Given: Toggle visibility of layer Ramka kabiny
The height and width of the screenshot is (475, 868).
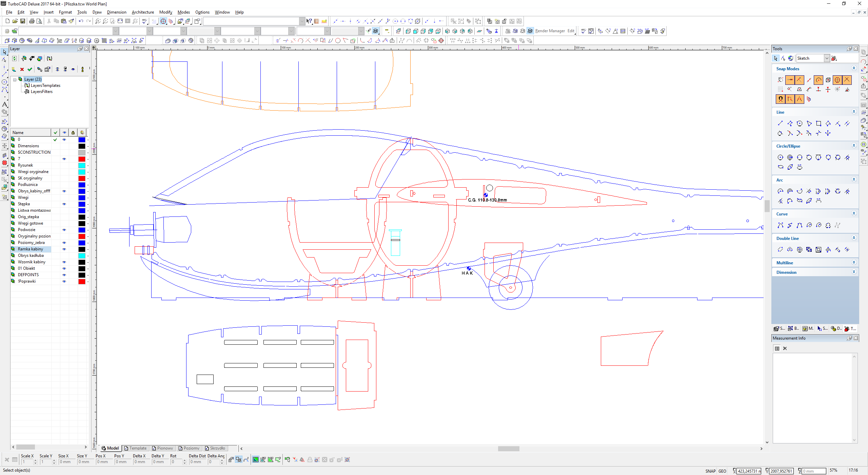Looking at the screenshot, I should click(64, 249).
